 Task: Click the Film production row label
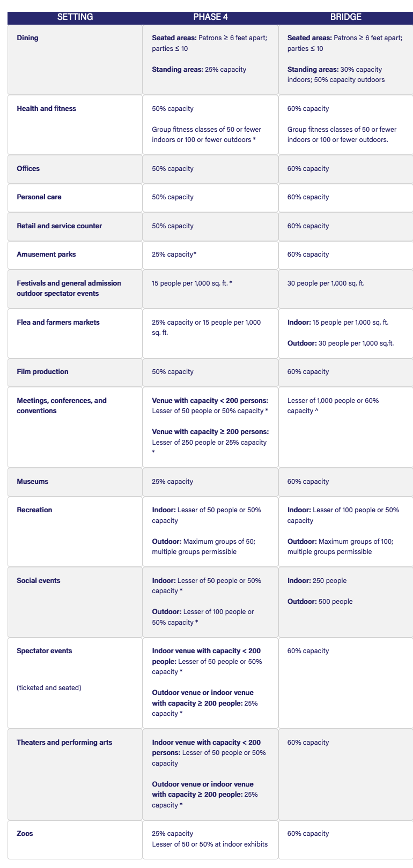42,372
